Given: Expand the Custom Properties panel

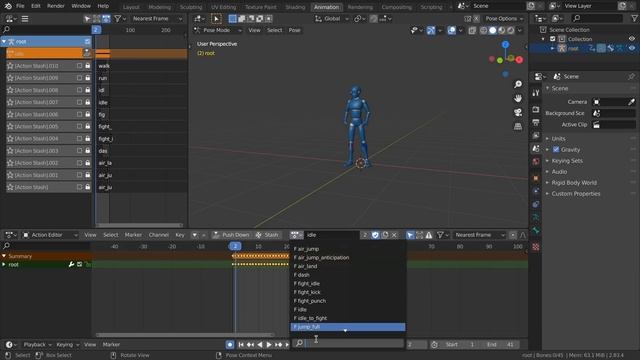Looking at the screenshot, I should (x=576, y=194).
